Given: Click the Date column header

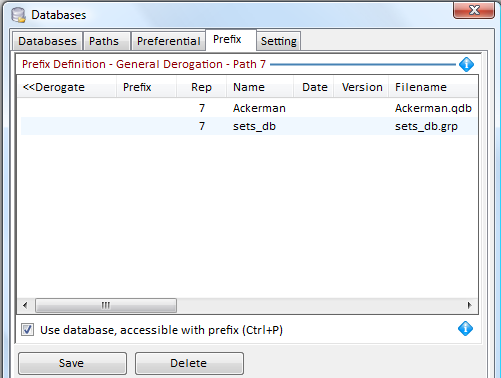Looking at the screenshot, I should (314, 87).
